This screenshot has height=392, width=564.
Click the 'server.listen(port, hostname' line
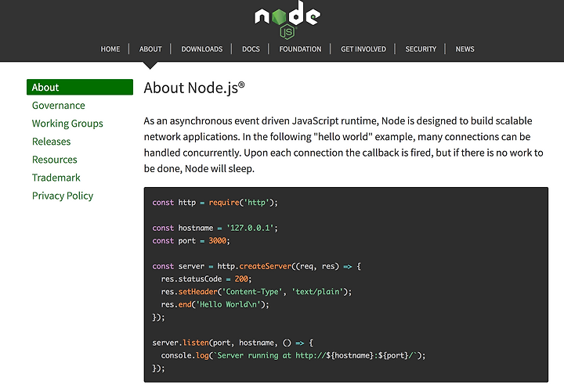point(233,343)
